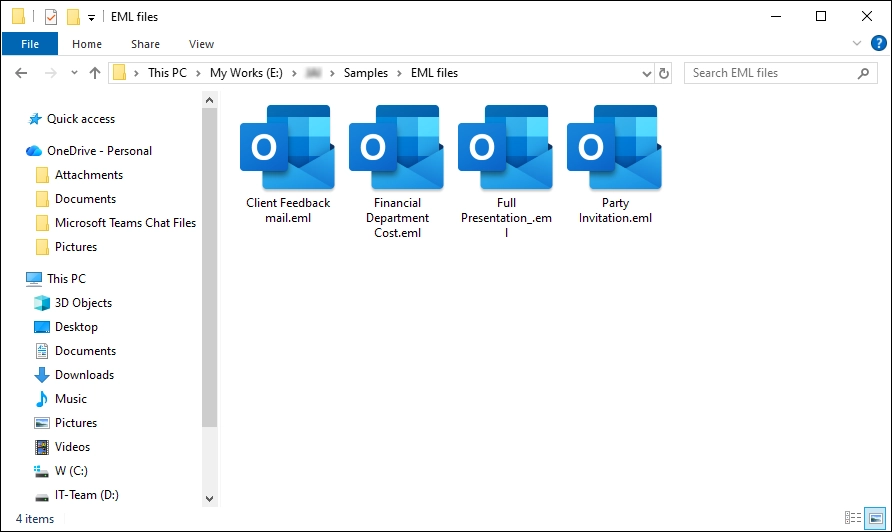Expand the chevron after This PC breadcrumb
The image size is (892, 532).
(198, 73)
